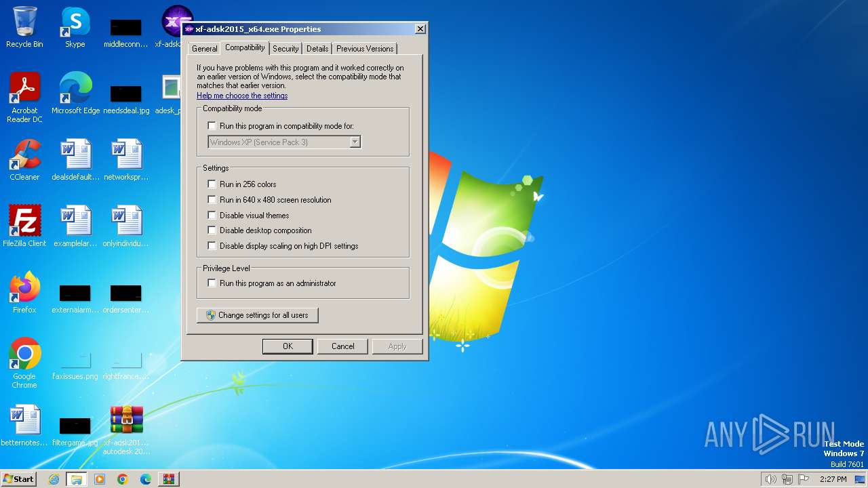Open the Microsoft Edge desktop shortcut

pyautogui.click(x=75, y=94)
